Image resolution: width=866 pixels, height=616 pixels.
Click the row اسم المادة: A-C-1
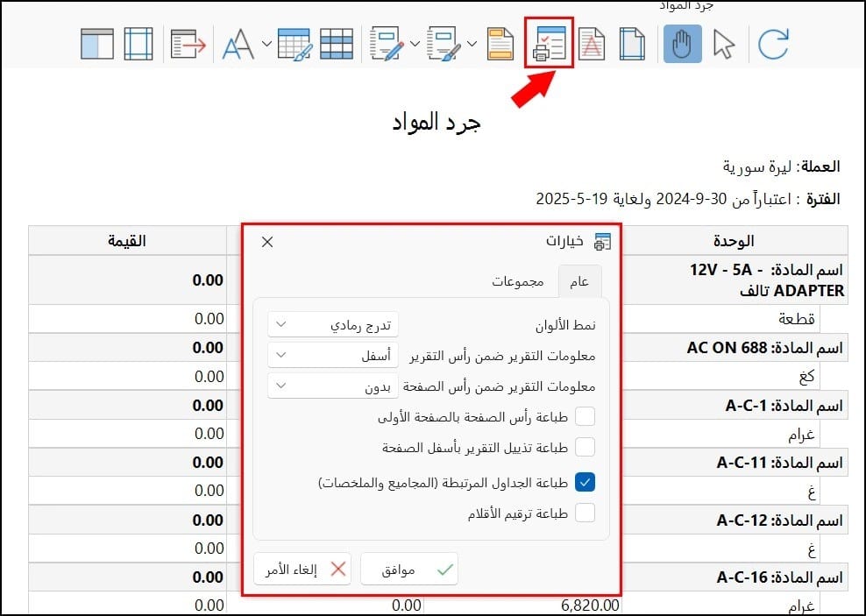(734, 406)
